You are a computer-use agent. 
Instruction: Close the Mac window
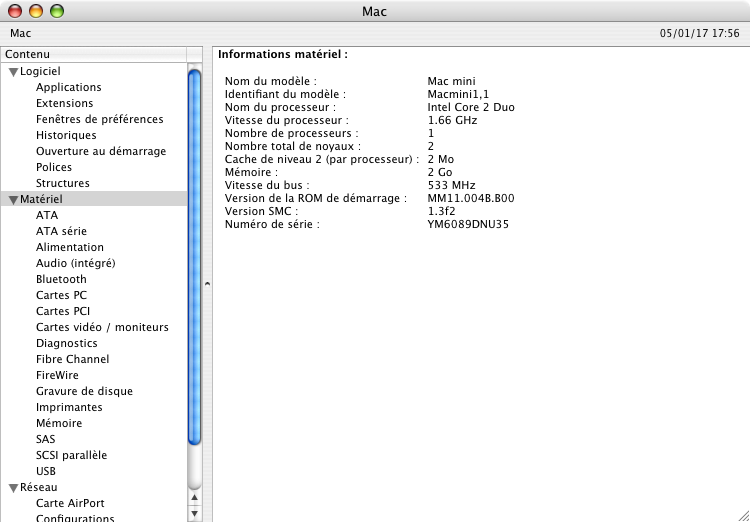[15, 11]
